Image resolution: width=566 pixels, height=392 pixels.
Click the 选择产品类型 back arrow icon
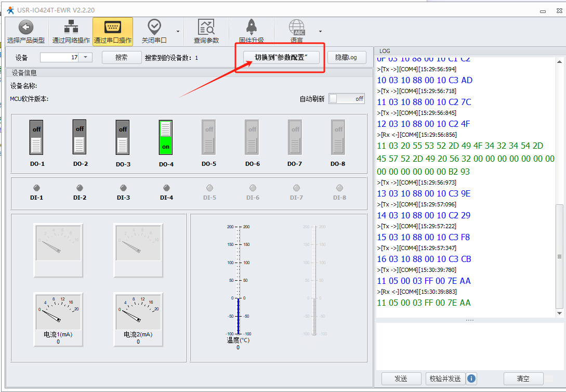25,27
